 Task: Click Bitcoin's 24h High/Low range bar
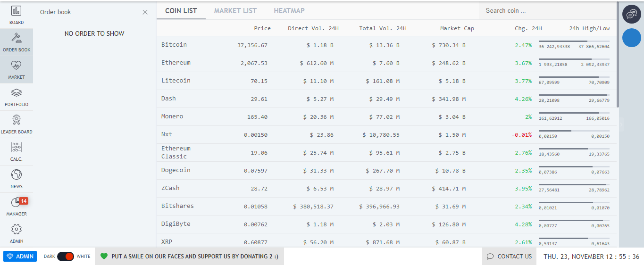pyautogui.click(x=574, y=41)
